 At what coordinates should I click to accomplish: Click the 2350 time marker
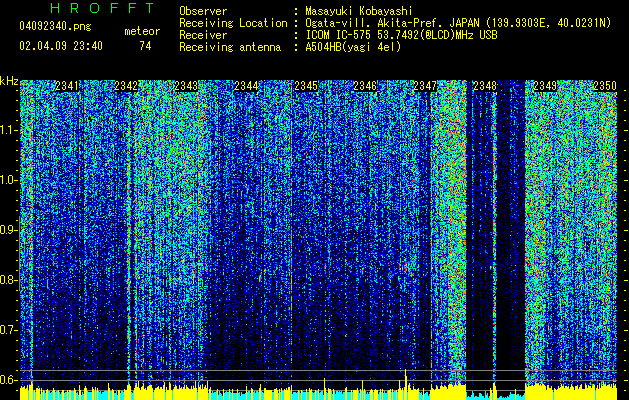pyautogui.click(x=605, y=86)
